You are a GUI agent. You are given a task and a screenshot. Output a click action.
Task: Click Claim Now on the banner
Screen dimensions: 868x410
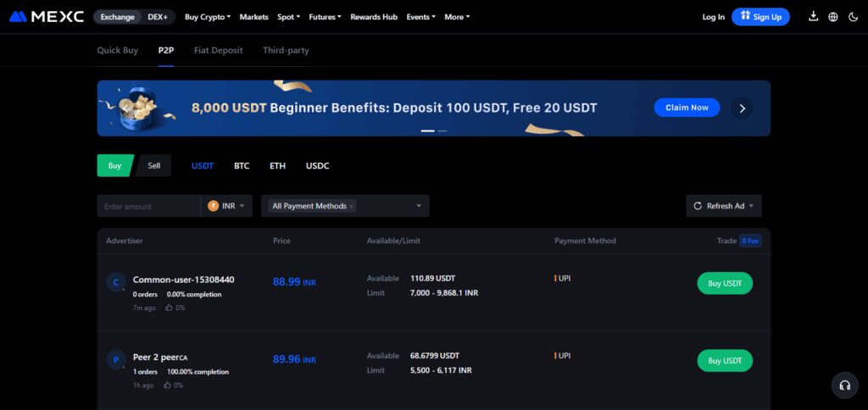point(687,108)
